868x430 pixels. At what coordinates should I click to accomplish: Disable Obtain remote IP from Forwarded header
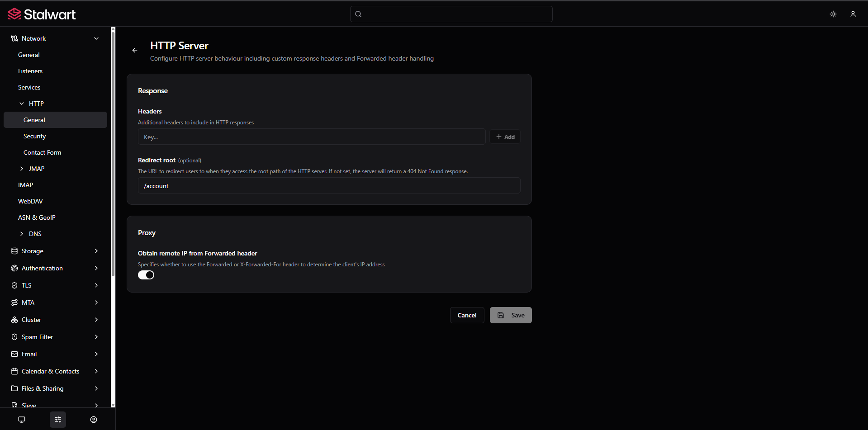coord(146,275)
